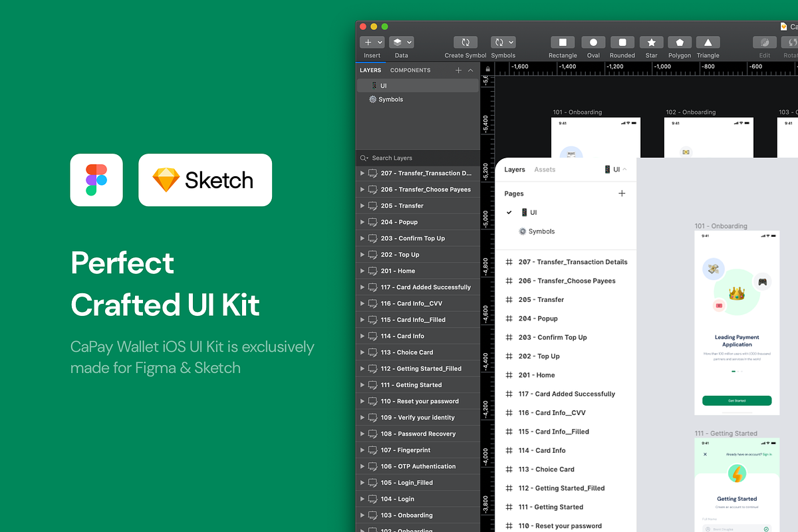This screenshot has width=798, height=532.
Task: Select 109 - Verify your identity in Sketch
Action: click(x=418, y=418)
